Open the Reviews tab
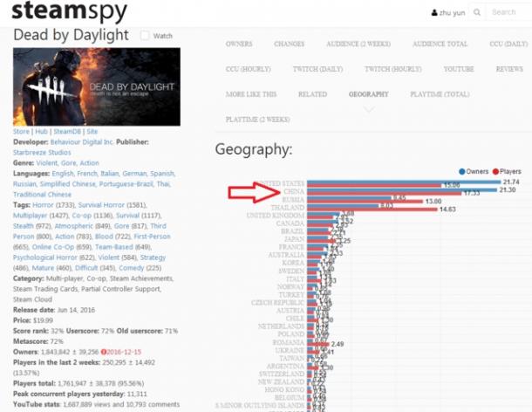 (509, 69)
